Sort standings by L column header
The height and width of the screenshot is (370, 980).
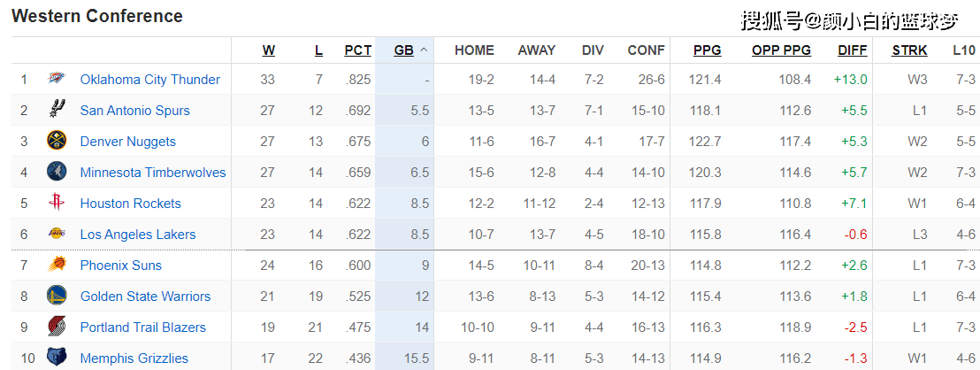click(x=318, y=50)
